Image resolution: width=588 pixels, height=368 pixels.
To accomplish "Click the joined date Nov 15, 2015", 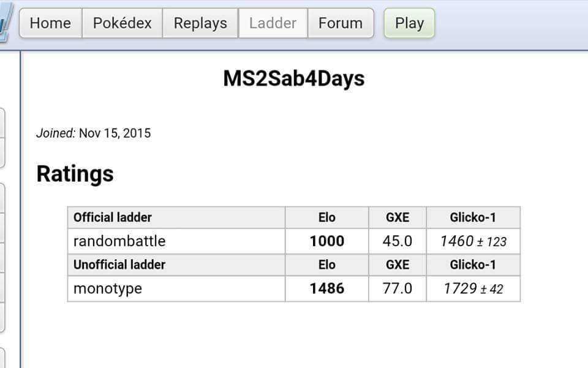I will [x=115, y=133].
